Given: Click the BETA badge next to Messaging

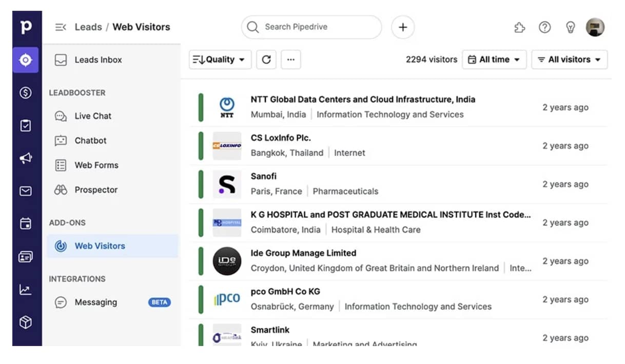Looking at the screenshot, I should [x=159, y=302].
